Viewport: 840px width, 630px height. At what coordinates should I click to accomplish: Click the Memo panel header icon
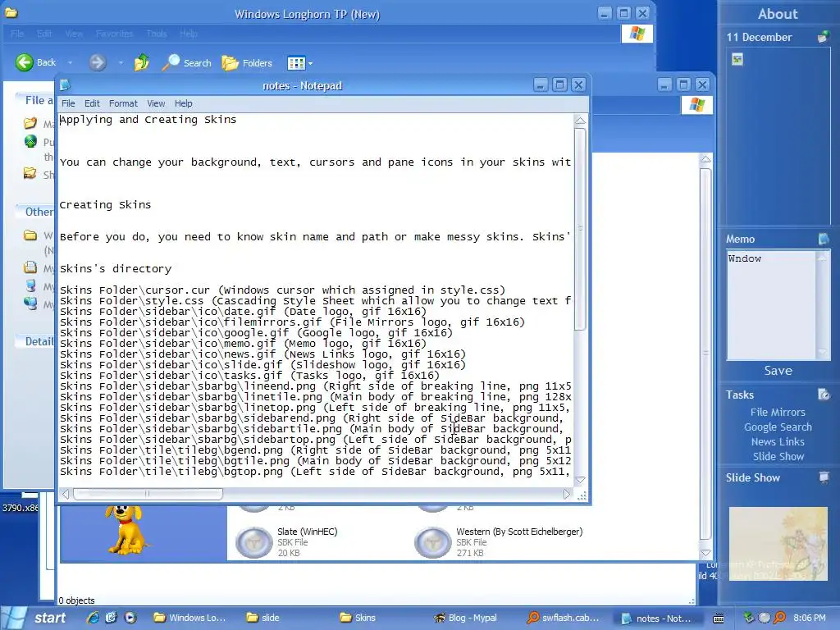[824, 239]
